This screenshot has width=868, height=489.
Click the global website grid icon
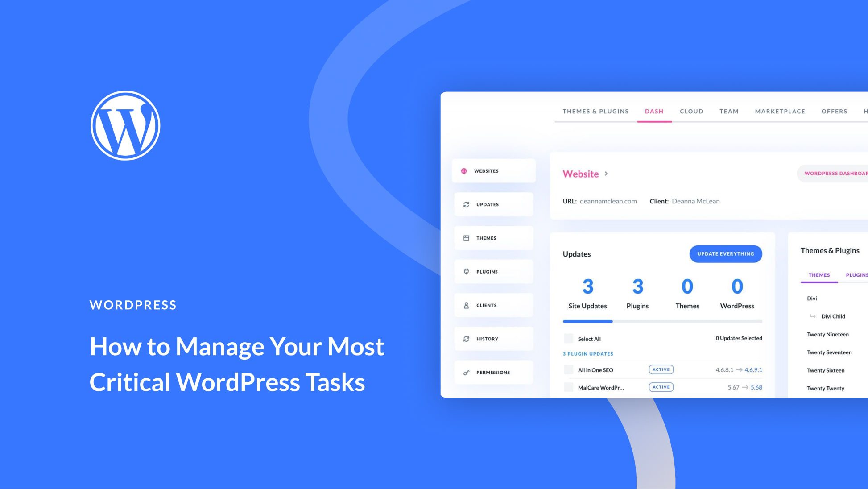coord(465,170)
